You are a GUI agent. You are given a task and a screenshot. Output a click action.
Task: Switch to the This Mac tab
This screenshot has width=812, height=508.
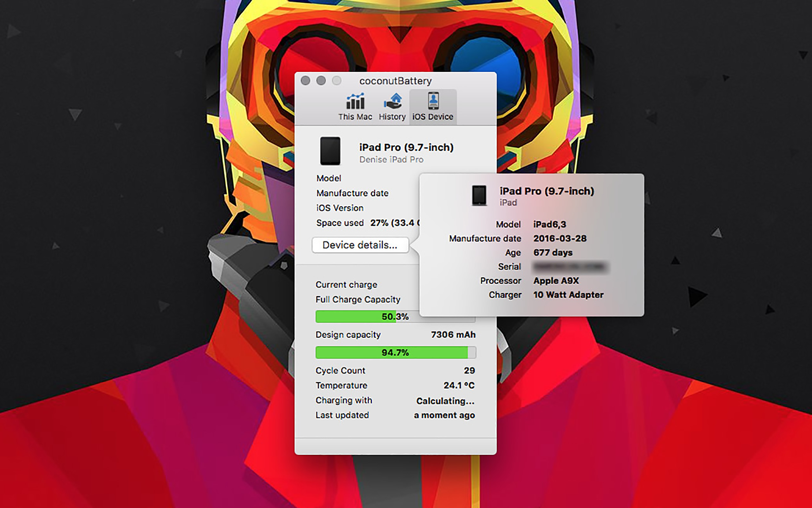[x=355, y=107]
